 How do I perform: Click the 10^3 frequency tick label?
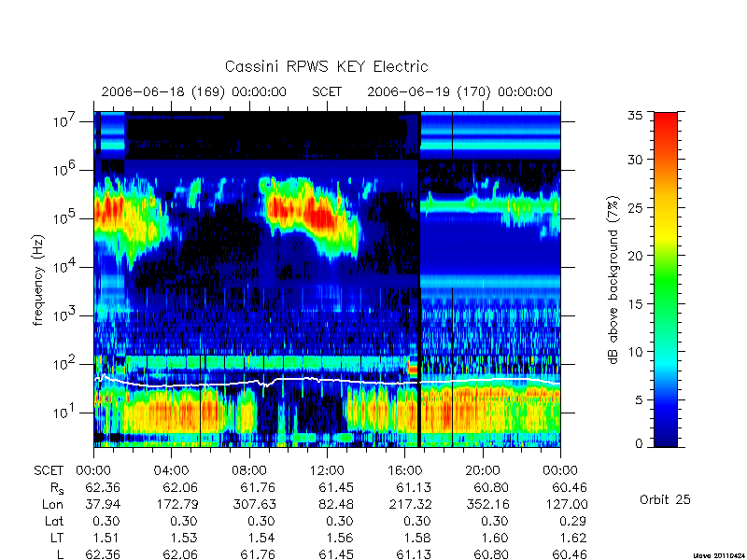[65, 315]
